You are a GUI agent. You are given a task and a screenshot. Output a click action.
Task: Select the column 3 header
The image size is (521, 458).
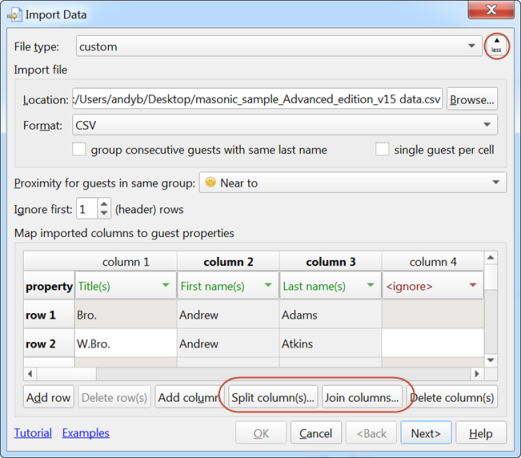point(331,261)
